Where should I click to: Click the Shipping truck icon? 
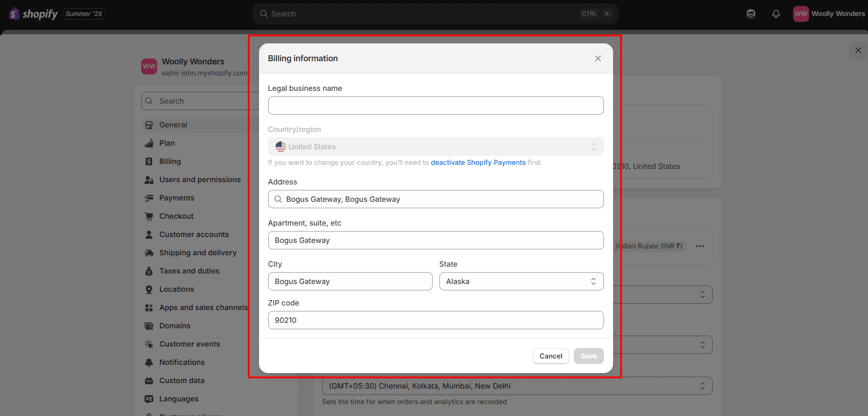click(149, 253)
